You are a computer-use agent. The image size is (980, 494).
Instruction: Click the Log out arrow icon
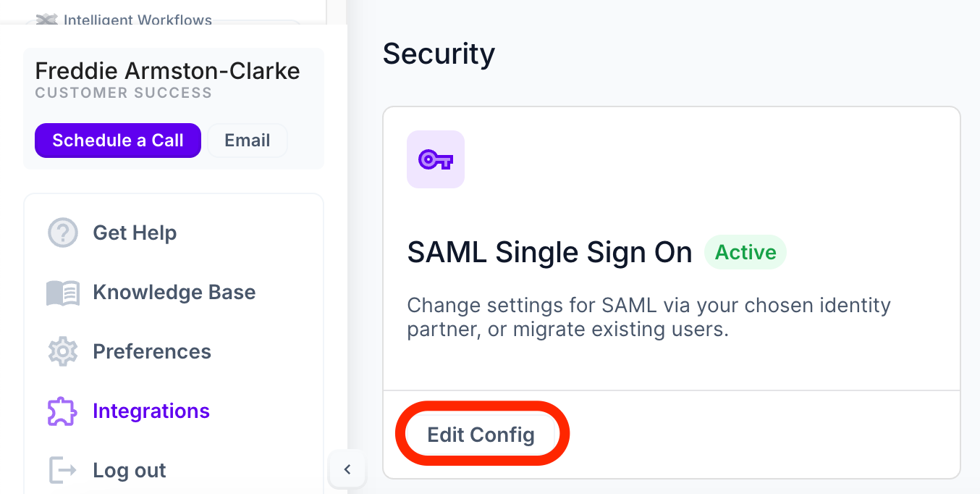pos(63,470)
